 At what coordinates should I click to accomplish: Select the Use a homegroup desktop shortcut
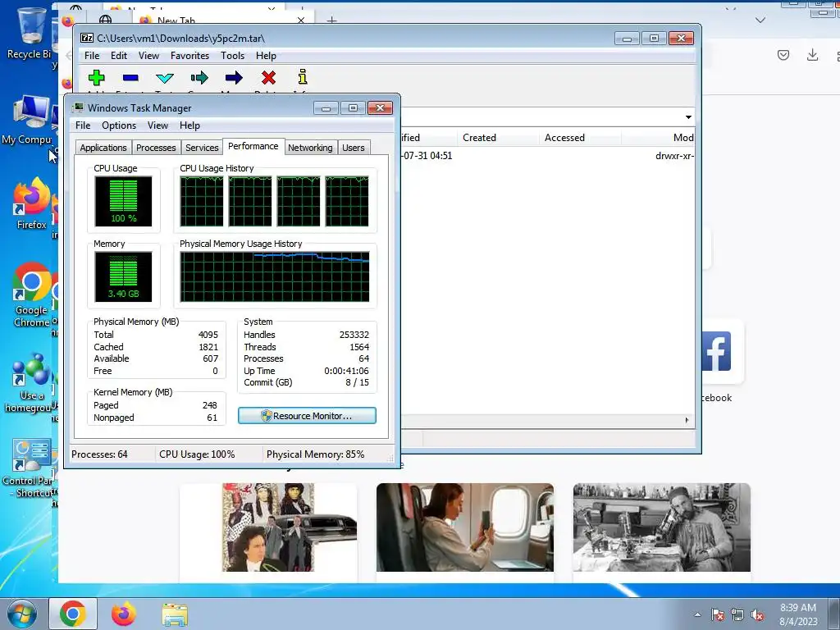coord(30,384)
